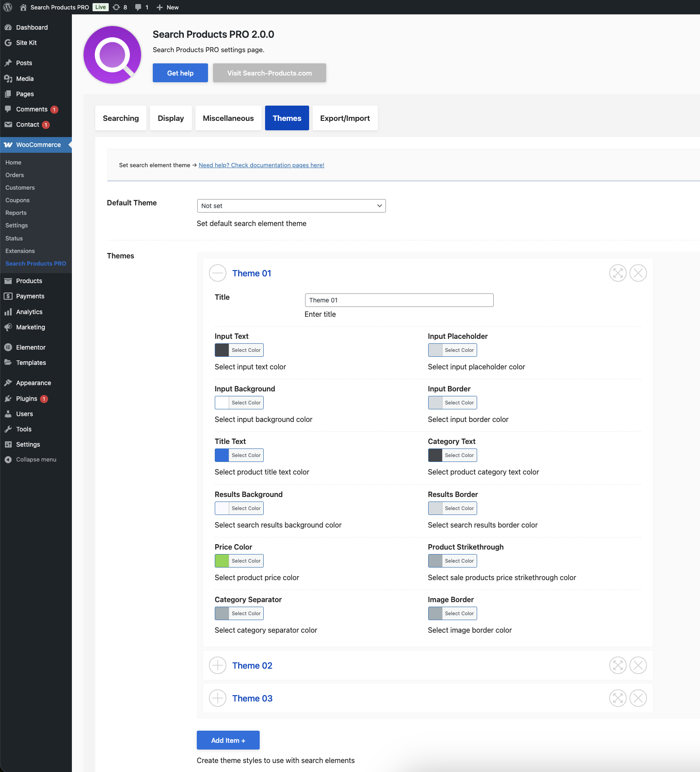
Task: Click the Theme 02 heading link
Action: (252, 666)
